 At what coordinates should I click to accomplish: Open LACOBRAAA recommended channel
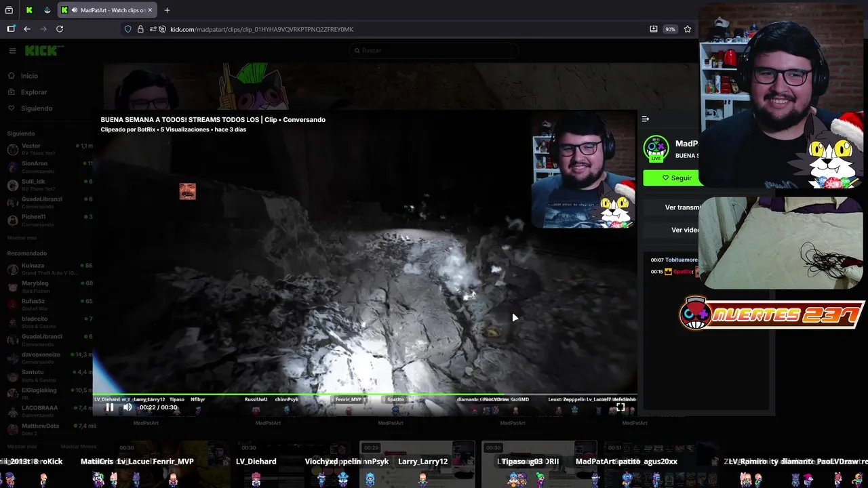click(x=49, y=411)
